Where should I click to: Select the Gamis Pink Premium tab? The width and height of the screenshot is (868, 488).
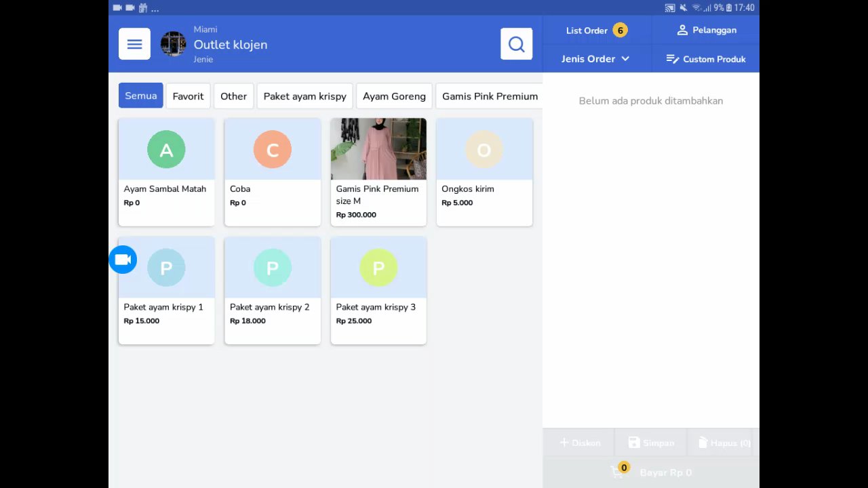pyautogui.click(x=490, y=96)
